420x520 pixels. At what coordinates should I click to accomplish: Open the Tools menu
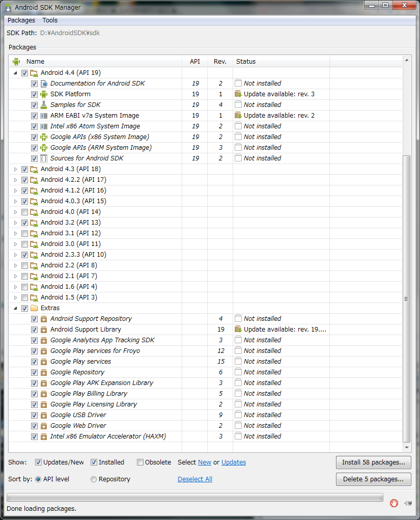50,20
